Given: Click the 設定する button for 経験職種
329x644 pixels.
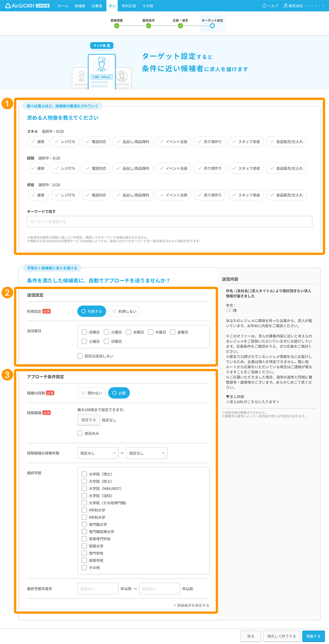Looking at the screenshot, I should 88,420.
